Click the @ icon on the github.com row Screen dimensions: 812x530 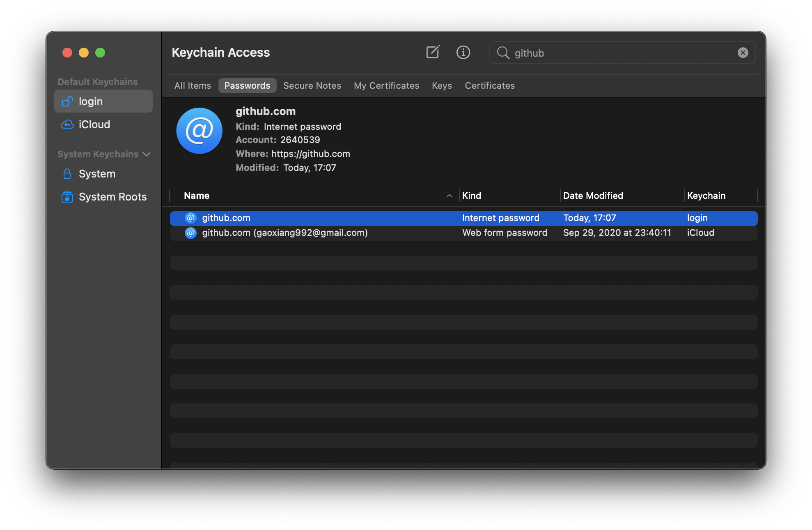coord(190,218)
